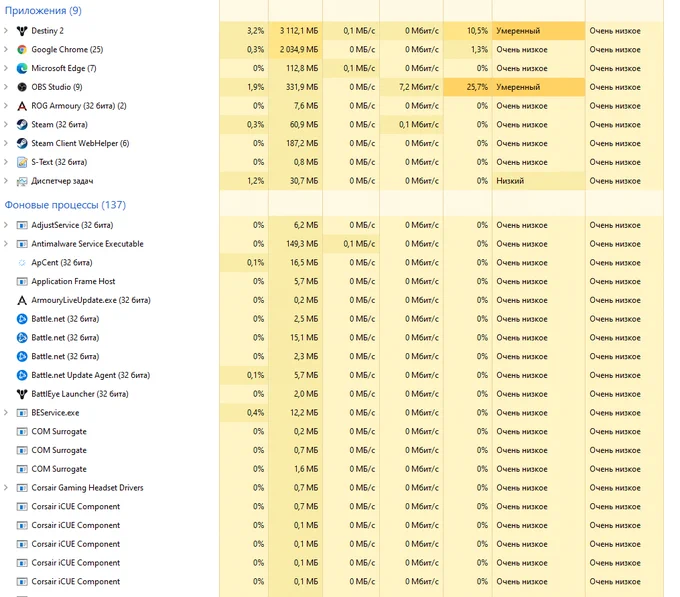Click the Battle.net icon with 2,5 МБ memory
The image size is (680, 597).
click(22, 319)
